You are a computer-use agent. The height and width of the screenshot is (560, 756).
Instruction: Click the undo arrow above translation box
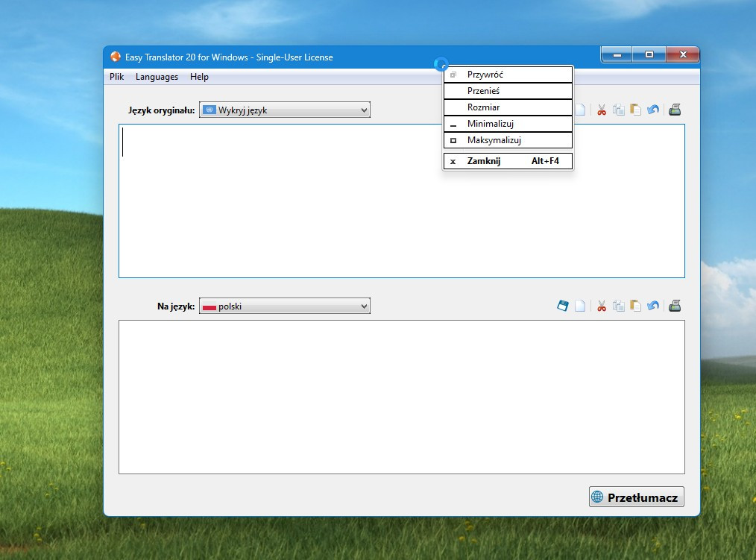[653, 306]
